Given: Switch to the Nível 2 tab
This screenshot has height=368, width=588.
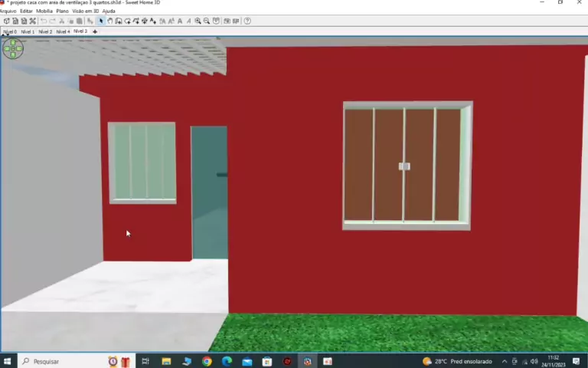Looking at the screenshot, I should (x=45, y=31).
